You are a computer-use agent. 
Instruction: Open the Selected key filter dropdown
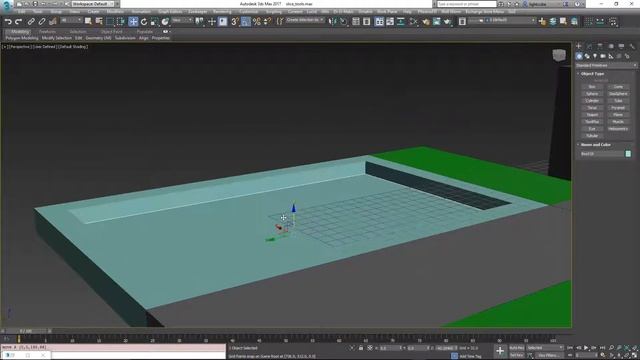coord(544,348)
